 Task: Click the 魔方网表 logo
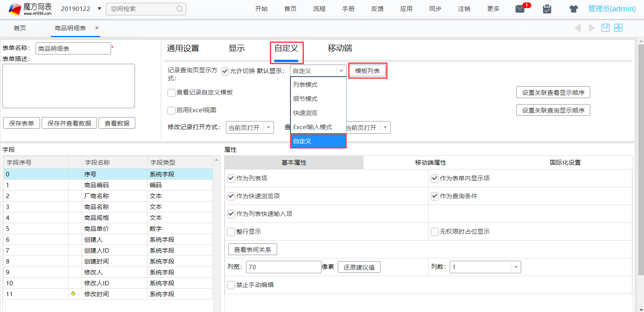30,8
